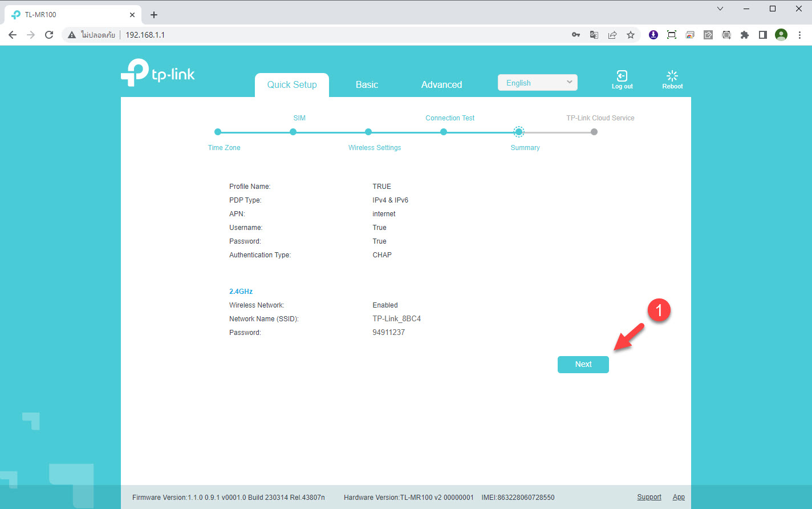Open the Chrome three-dot menu
This screenshot has width=812, height=509.
(799, 35)
